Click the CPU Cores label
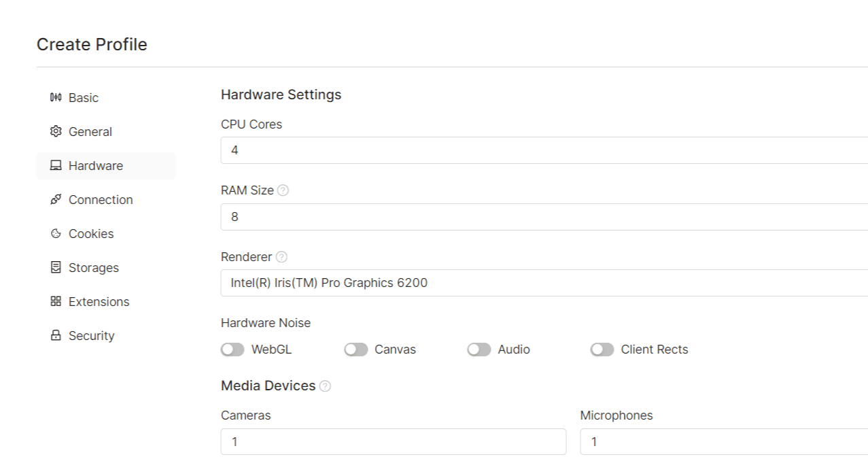This screenshot has width=868, height=476. pyautogui.click(x=251, y=125)
